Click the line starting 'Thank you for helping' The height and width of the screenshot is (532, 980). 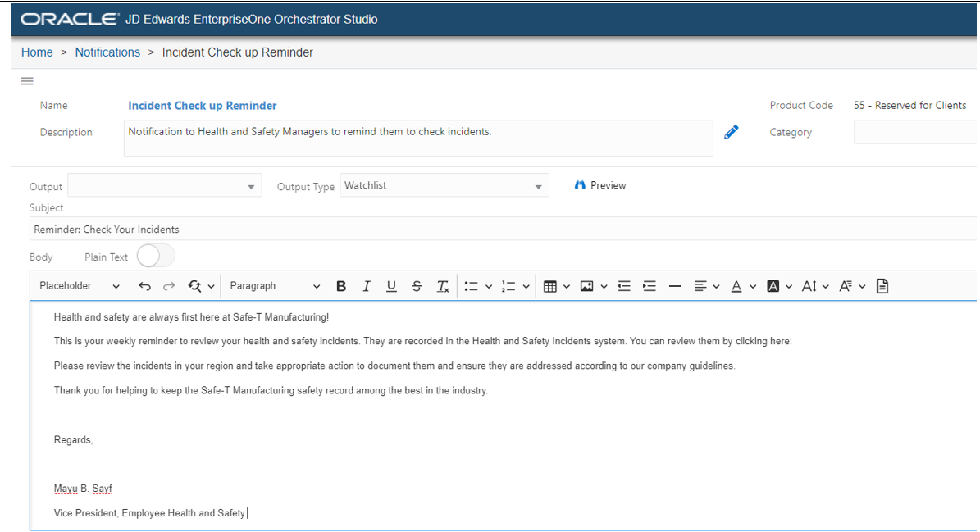271,390
